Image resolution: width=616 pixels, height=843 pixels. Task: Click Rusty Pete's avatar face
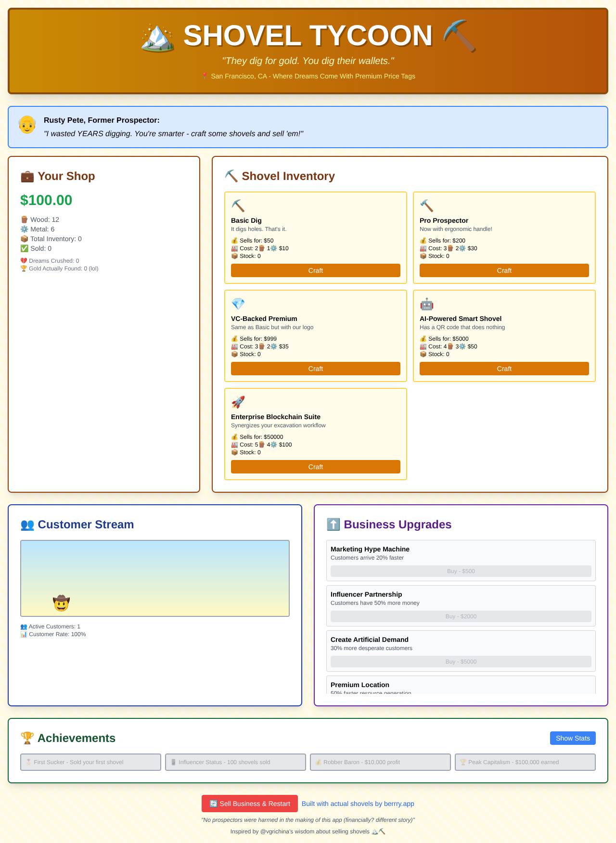click(x=27, y=125)
